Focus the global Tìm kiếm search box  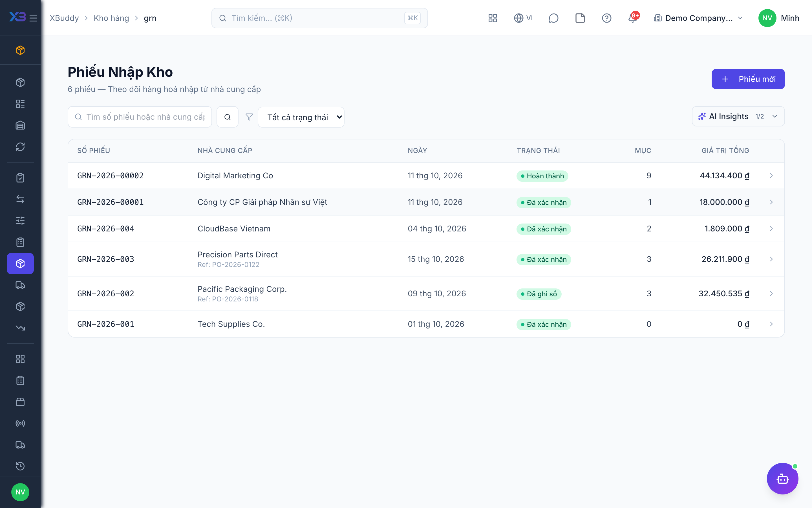click(319, 18)
